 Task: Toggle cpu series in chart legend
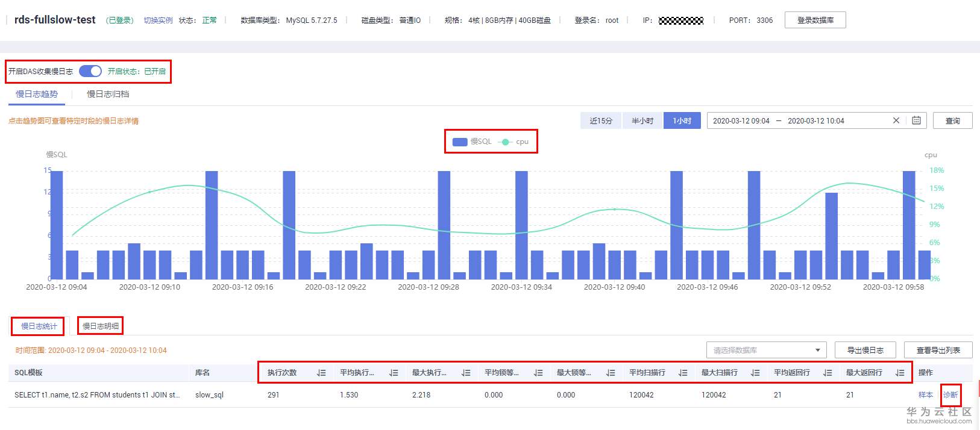click(x=513, y=142)
